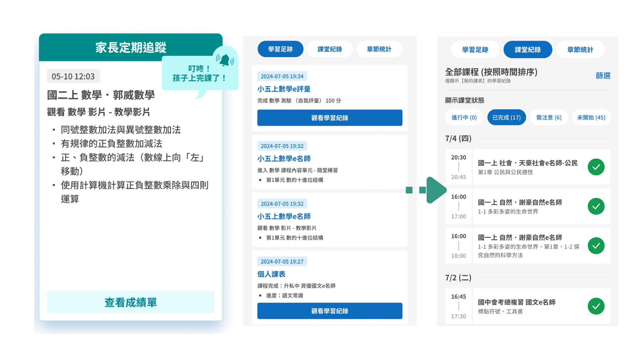The image size is (644, 362).
Task: Toggle the 已完成 (17) status filter
Action: click(x=506, y=117)
